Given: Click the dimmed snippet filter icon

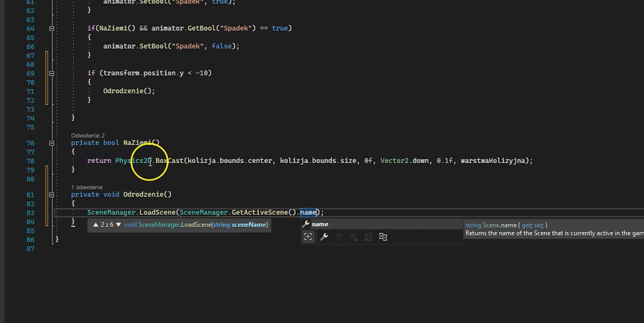Looking at the screenshot, I should tap(368, 237).
